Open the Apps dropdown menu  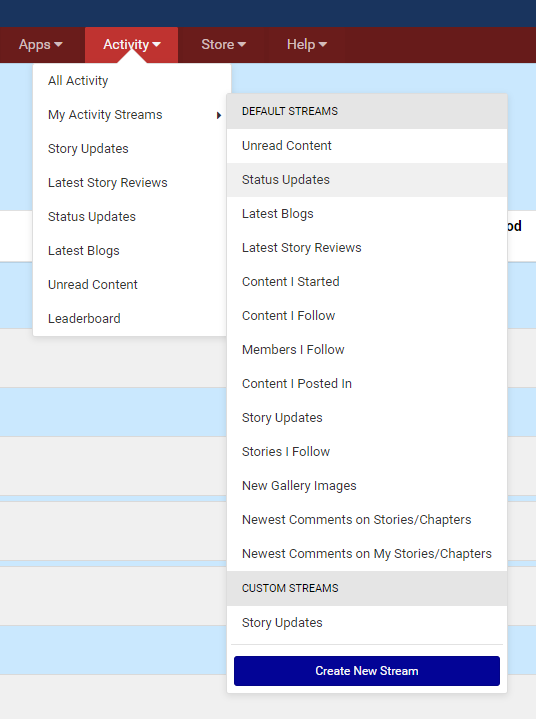[40, 44]
